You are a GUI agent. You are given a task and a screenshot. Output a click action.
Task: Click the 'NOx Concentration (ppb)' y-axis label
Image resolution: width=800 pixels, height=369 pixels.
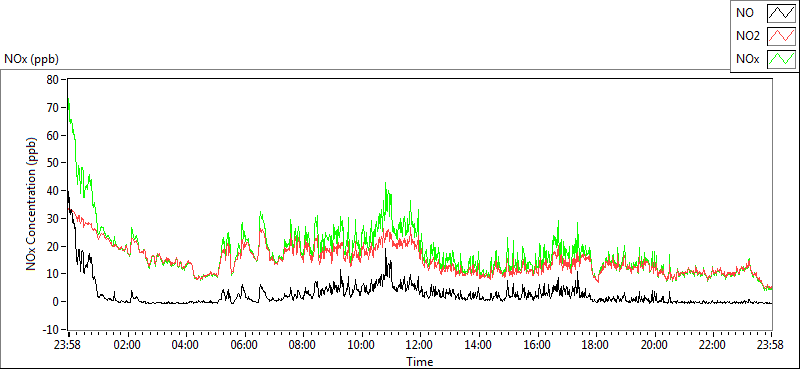pyautogui.click(x=32, y=204)
